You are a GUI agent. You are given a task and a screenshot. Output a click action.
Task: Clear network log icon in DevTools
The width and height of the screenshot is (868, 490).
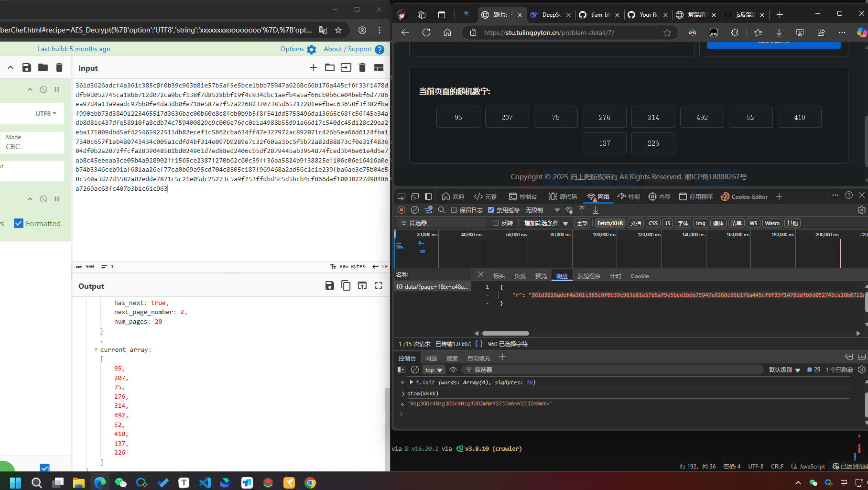tap(415, 210)
